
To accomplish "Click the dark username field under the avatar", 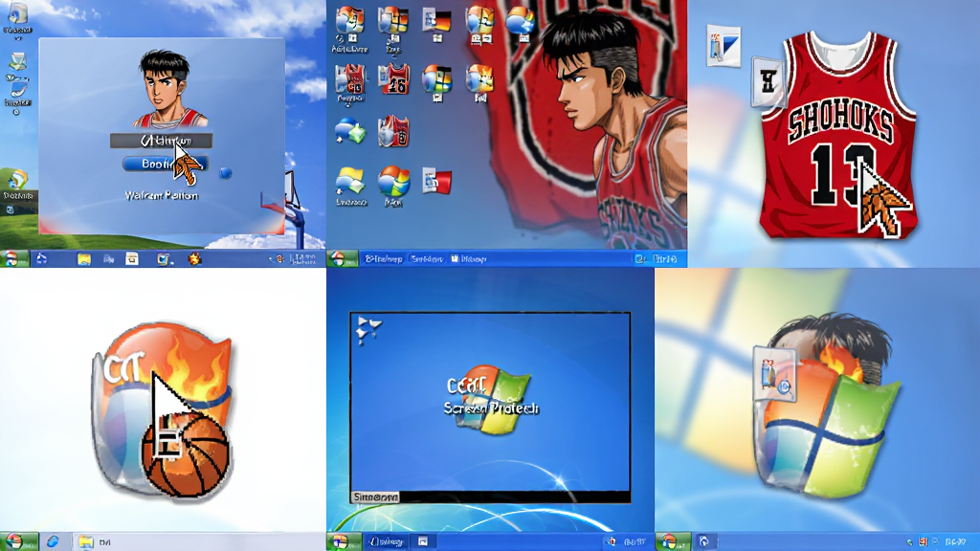I will click(161, 141).
